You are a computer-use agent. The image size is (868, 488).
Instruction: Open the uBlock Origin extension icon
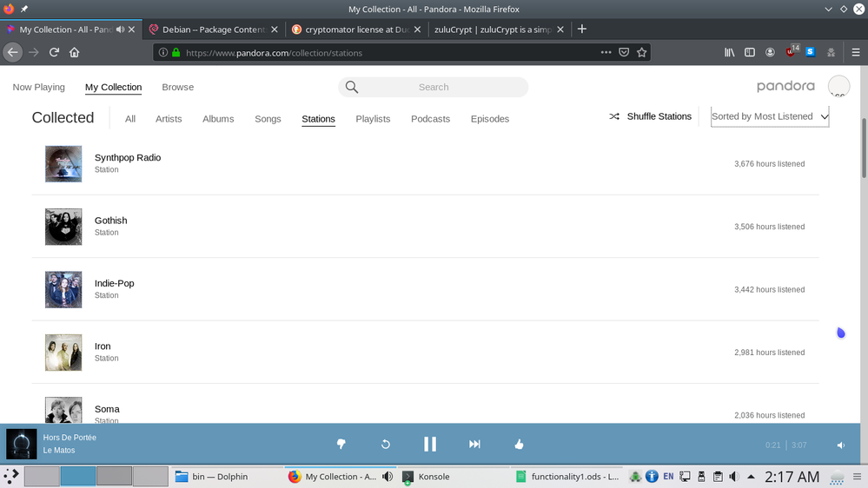(791, 52)
